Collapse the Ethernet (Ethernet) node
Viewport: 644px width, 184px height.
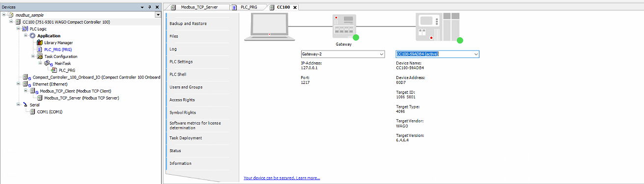coord(18,84)
